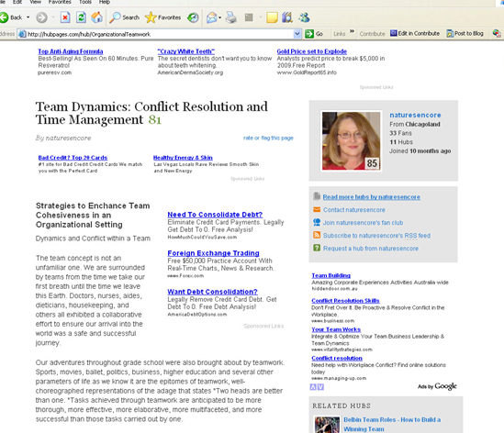Open the History clock icon
The width and height of the screenshot is (504, 433).
[x=193, y=17]
